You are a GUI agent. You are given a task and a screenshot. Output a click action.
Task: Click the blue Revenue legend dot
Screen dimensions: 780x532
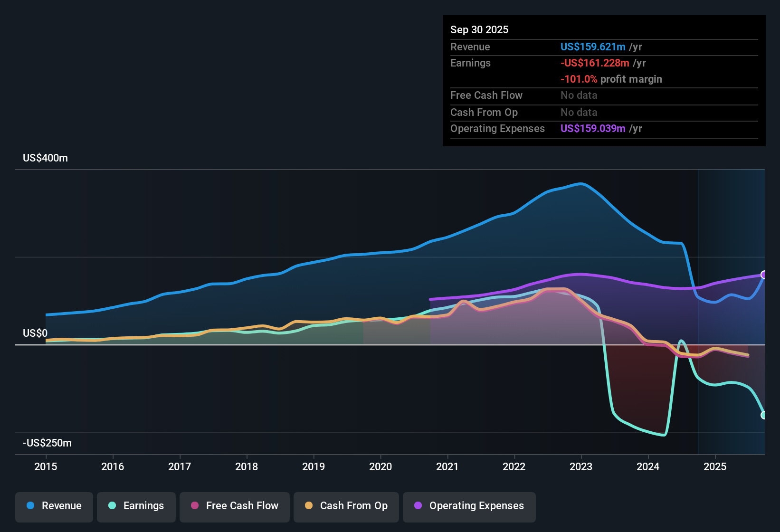(x=29, y=506)
